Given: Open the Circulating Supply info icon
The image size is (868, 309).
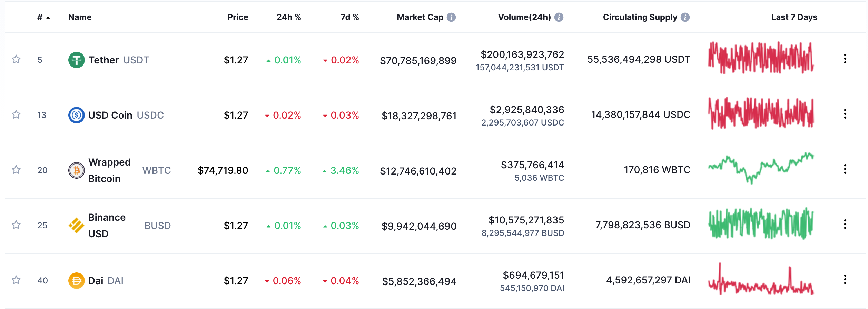Looking at the screenshot, I should pyautogui.click(x=685, y=17).
